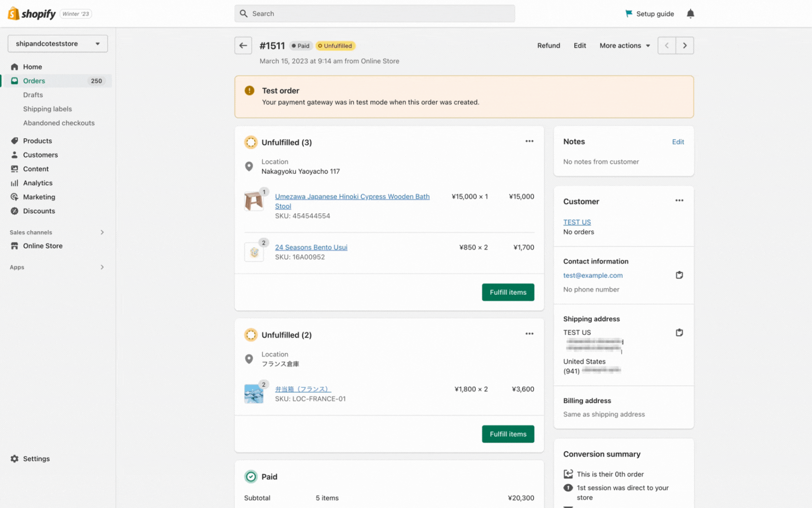Click the notifications bell icon
The height and width of the screenshot is (508, 812).
[x=690, y=14]
